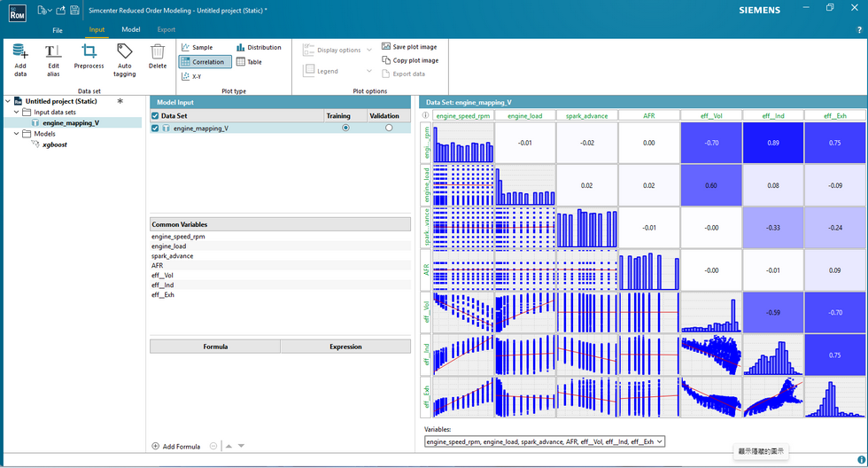Click the 0.89 correlation color cell
The height and width of the screenshot is (468, 868).
(772, 143)
